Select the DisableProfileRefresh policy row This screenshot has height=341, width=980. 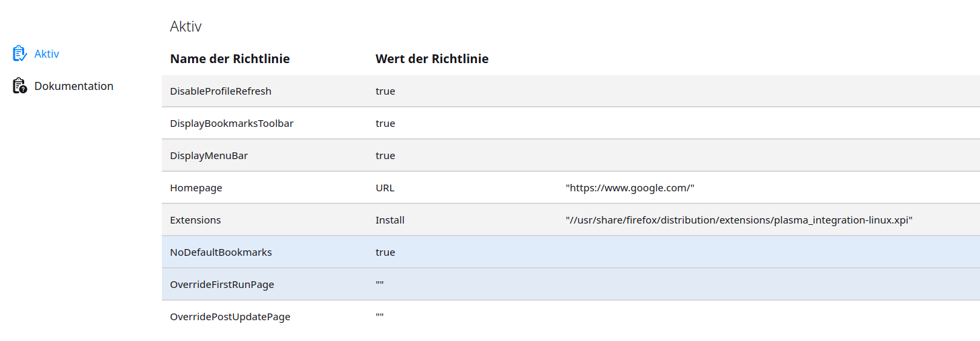pyautogui.click(x=220, y=91)
